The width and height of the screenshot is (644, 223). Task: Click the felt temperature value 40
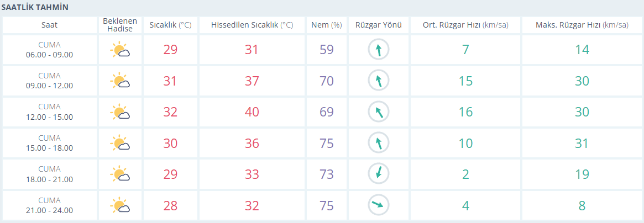click(252, 112)
